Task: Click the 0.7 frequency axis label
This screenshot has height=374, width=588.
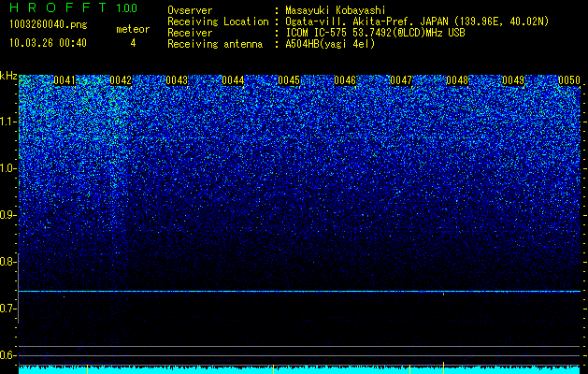Action: pos(7,309)
